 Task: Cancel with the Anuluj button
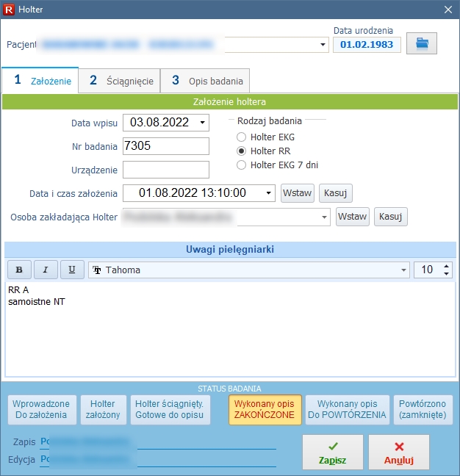(x=399, y=452)
